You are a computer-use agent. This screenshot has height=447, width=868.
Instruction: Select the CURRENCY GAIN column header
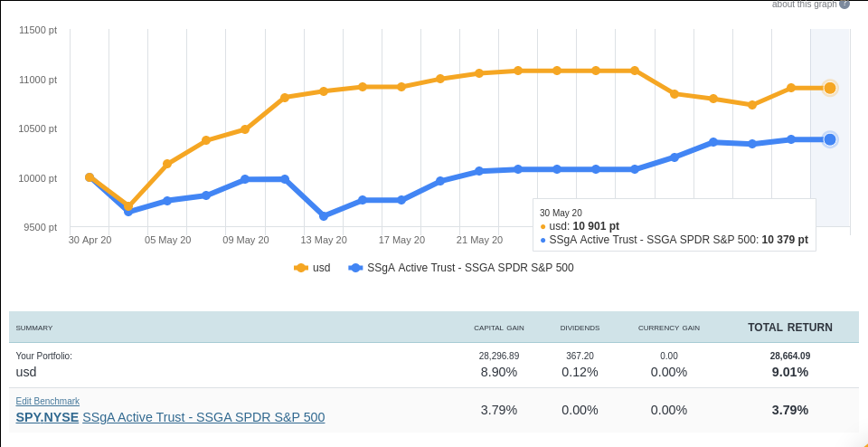point(668,328)
